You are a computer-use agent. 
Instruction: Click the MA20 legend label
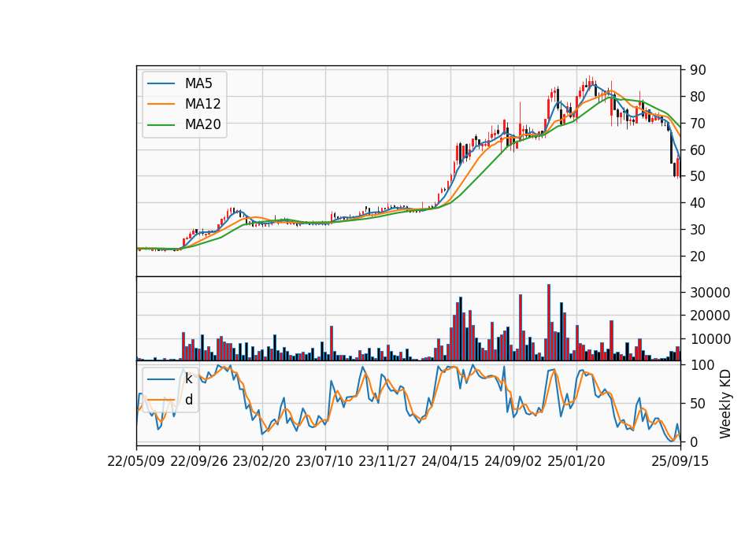tap(202, 124)
